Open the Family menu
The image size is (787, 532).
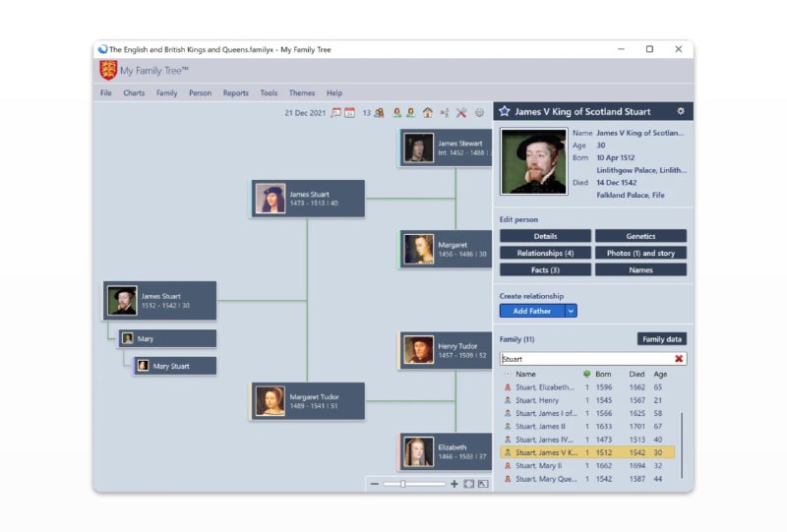pos(166,92)
